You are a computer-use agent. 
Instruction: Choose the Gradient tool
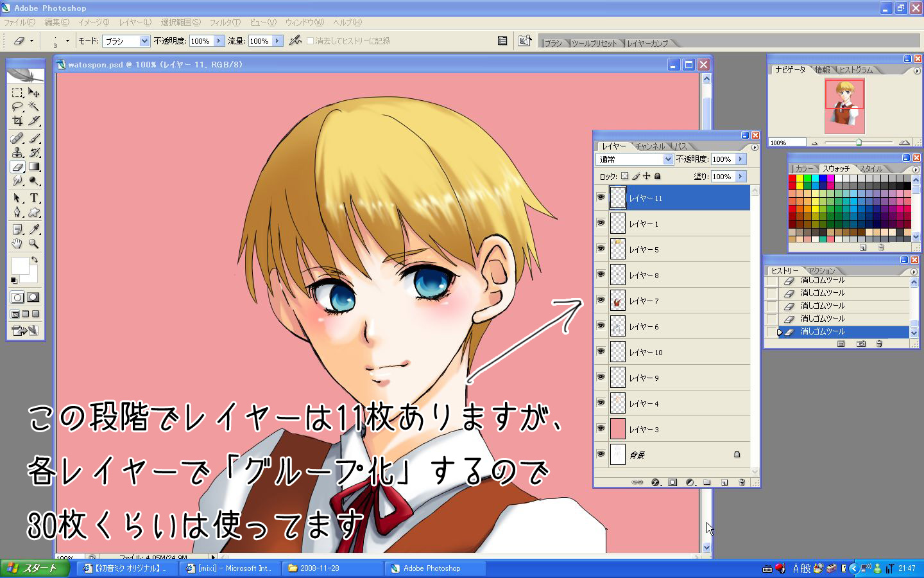pyautogui.click(x=34, y=166)
